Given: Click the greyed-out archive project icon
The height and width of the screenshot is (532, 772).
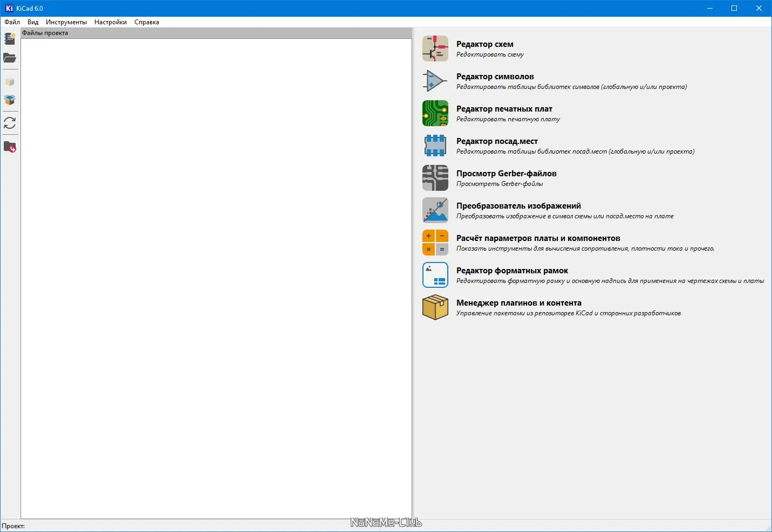Looking at the screenshot, I should tap(10, 82).
